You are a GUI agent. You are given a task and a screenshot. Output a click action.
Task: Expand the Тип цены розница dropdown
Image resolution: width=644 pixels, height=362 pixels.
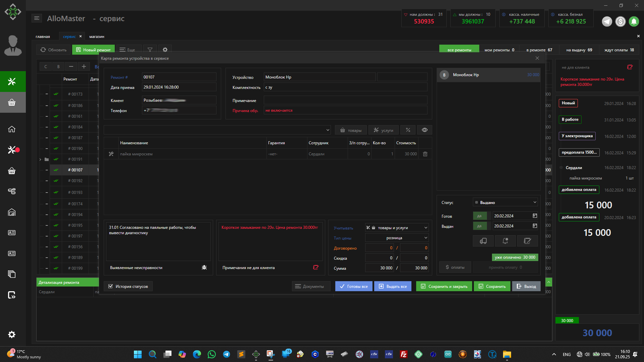tap(397, 238)
